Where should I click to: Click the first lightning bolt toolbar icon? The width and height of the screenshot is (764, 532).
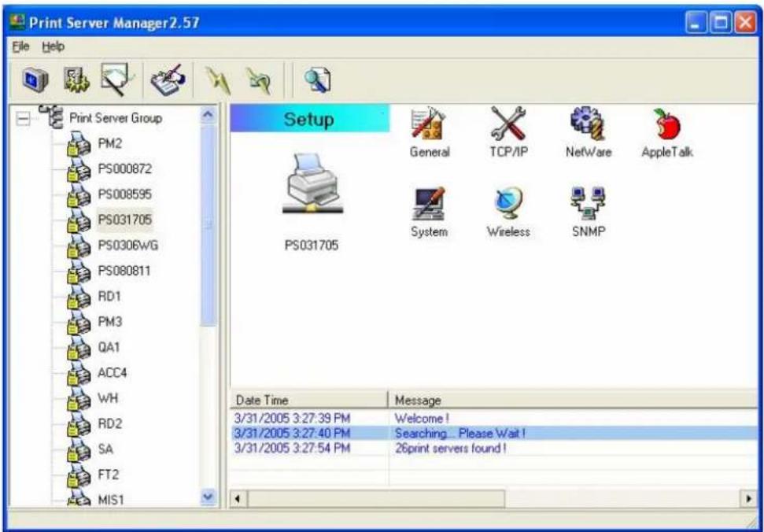click(218, 80)
